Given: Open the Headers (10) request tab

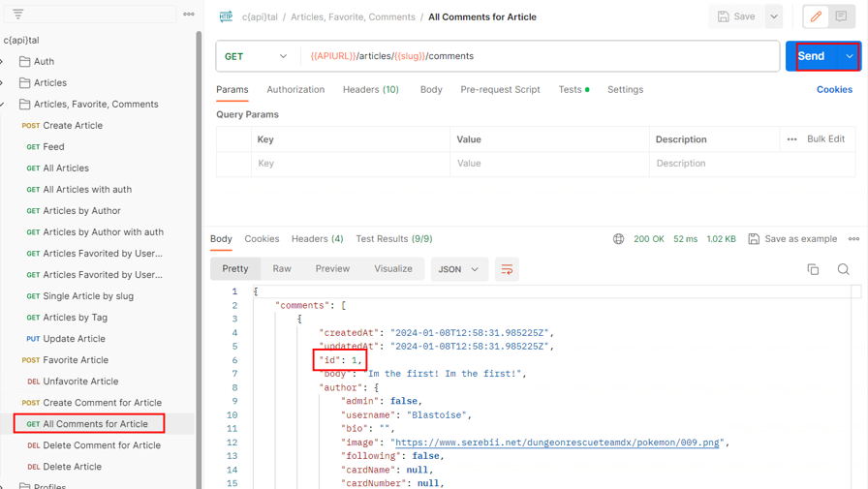Looking at the screenshot, I should point(370,90).
